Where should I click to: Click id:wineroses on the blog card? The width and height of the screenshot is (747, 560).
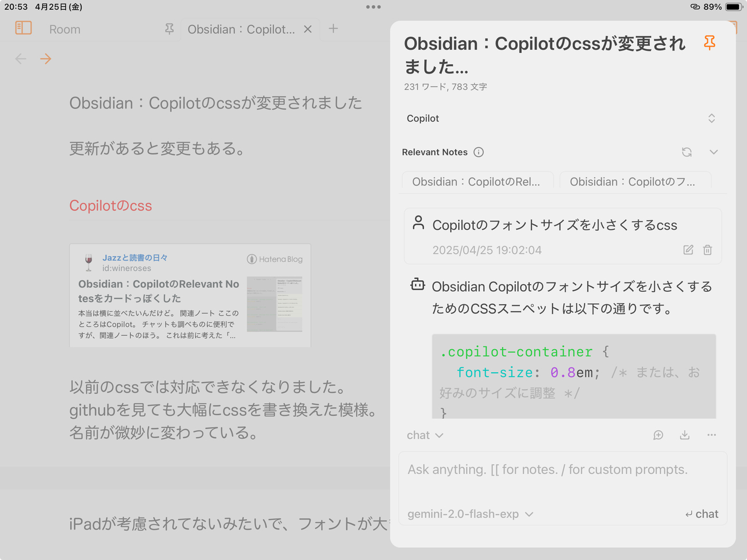[x=126, y=268]
